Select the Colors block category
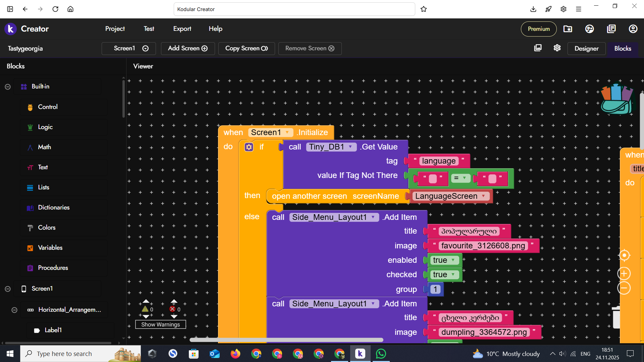 pos(47,228)
